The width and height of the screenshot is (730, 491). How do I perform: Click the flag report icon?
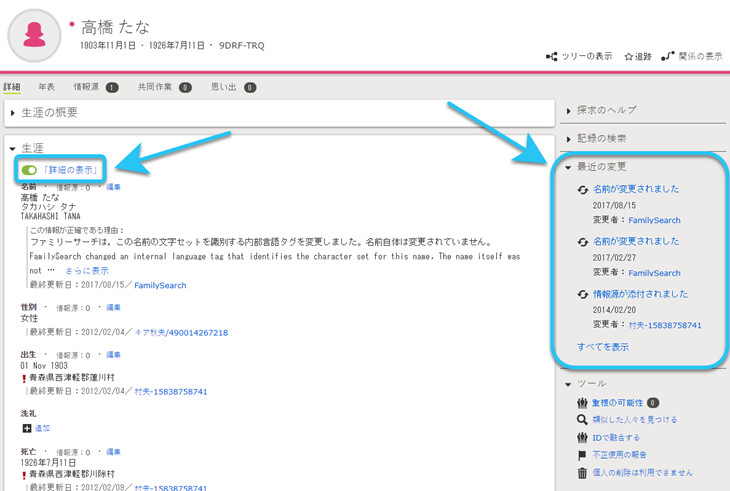(x=582, y=455)
